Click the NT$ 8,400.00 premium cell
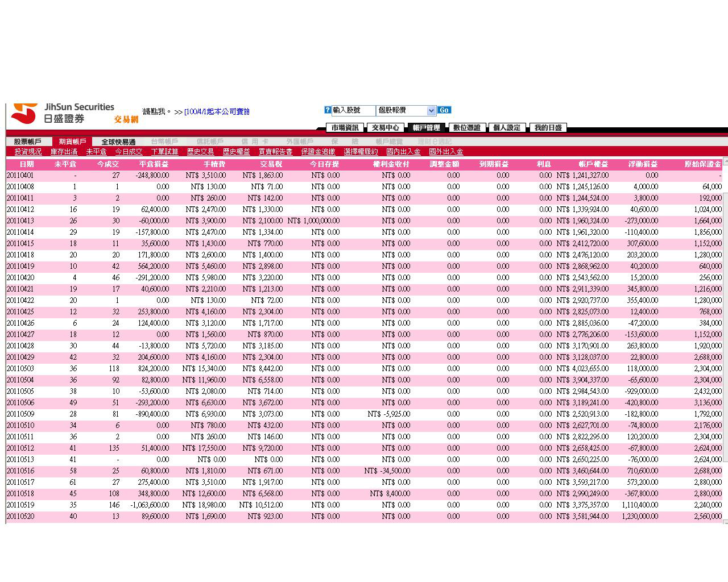 (x=390, y=494)
